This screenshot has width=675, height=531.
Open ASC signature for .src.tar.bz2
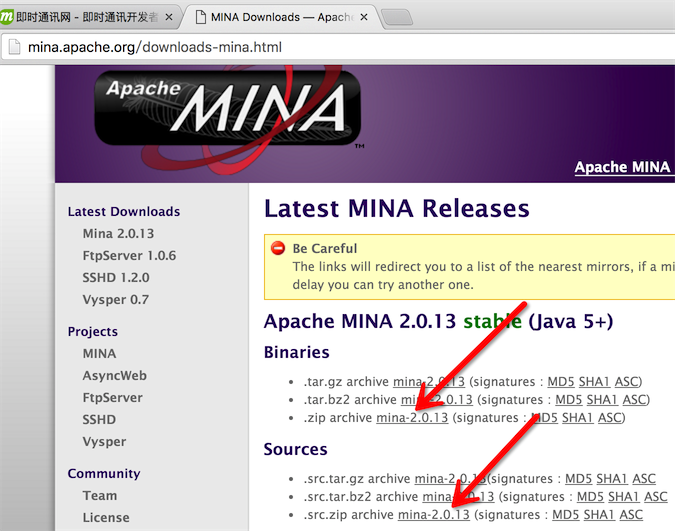click(655, 497)
